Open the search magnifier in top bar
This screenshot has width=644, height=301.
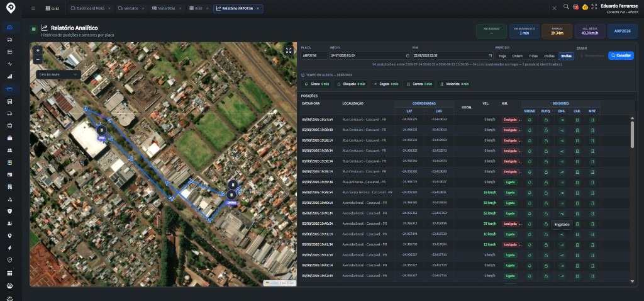point(566,6)
